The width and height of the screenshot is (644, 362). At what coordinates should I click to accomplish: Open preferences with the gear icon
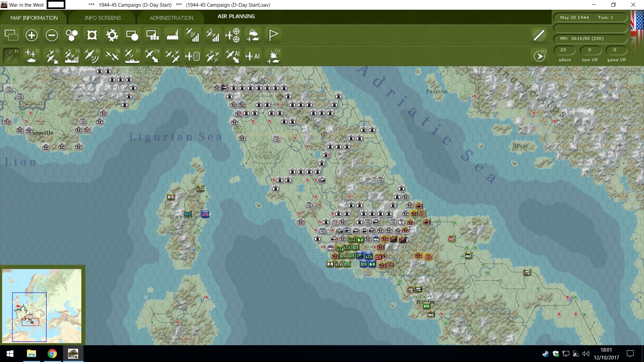pyautogui.click(x=112, y=35)
